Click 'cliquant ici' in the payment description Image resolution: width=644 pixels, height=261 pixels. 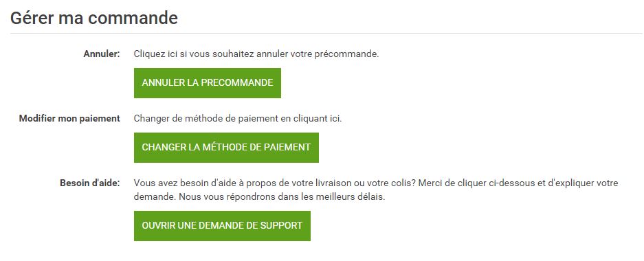[x=318, y=119]
